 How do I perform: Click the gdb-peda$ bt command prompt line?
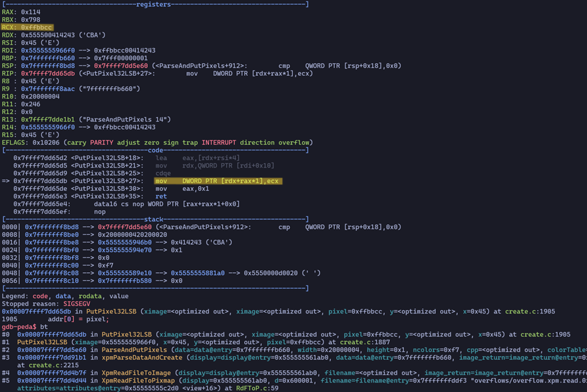tap(27, 326)
